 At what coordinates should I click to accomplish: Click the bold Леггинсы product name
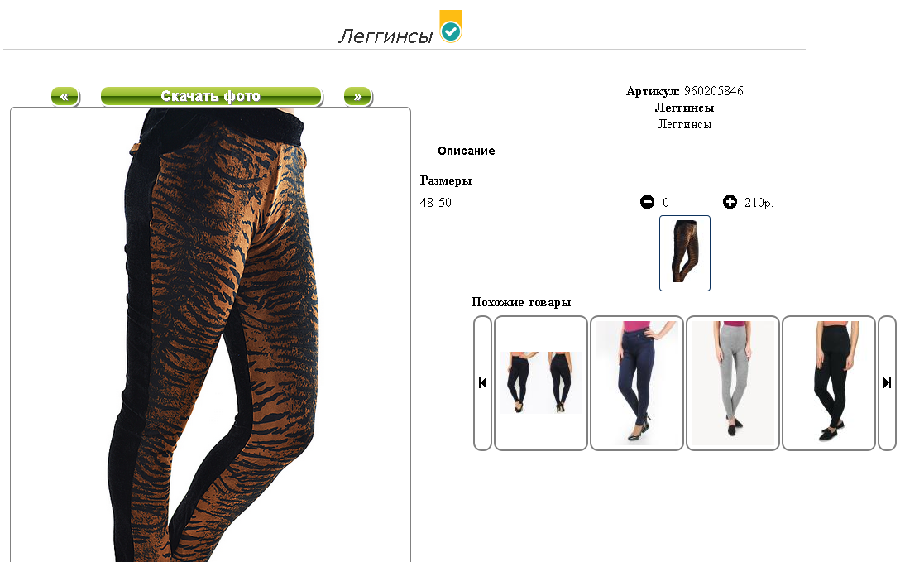[x=685, y=108]
